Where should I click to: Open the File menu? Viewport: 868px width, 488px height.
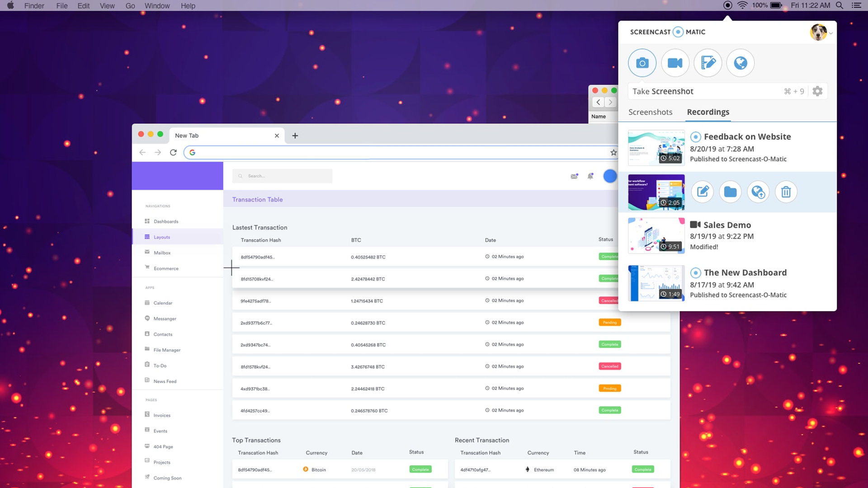pos(62,5)
